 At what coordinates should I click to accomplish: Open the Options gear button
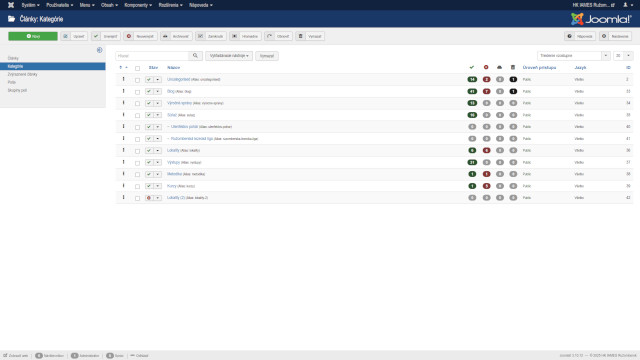(x=616, y=36)
